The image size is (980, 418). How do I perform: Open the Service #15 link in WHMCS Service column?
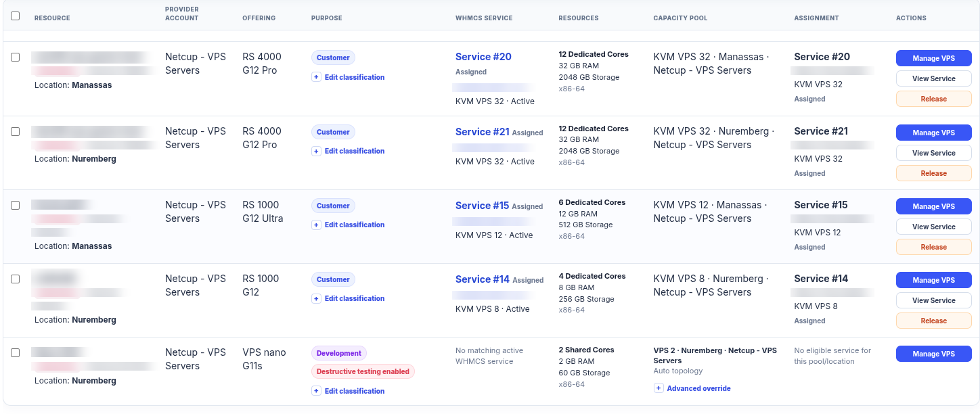tap(482, 206)
